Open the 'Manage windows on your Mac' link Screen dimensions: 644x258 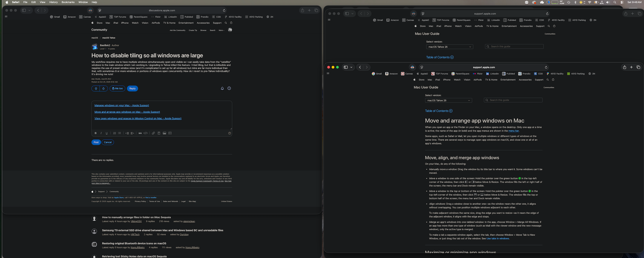[x=122, y=105]
